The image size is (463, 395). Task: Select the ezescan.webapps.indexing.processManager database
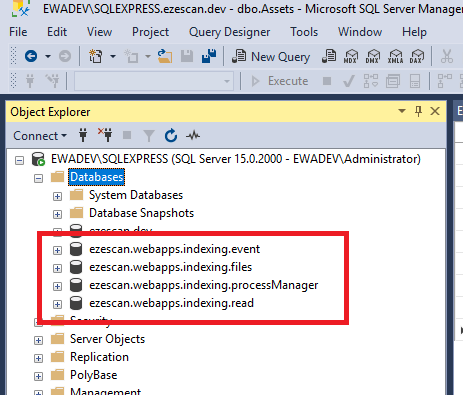[x=203, y=285]
